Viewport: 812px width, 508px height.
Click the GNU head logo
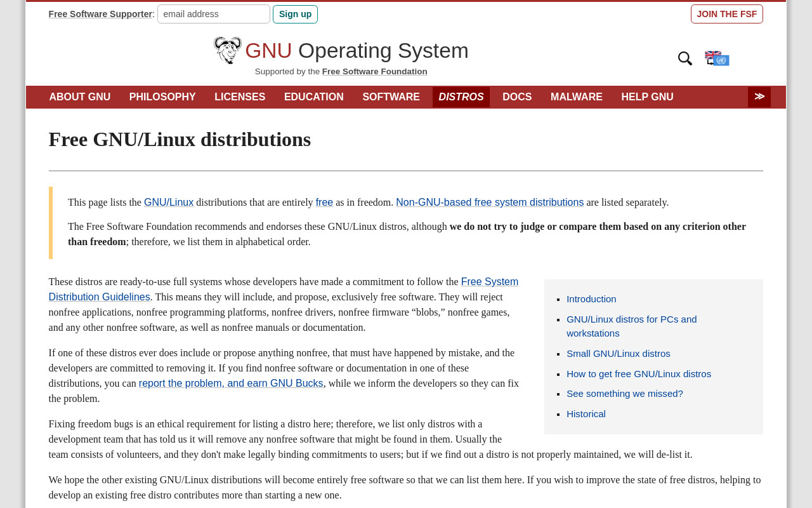click(x=228, y=50)
